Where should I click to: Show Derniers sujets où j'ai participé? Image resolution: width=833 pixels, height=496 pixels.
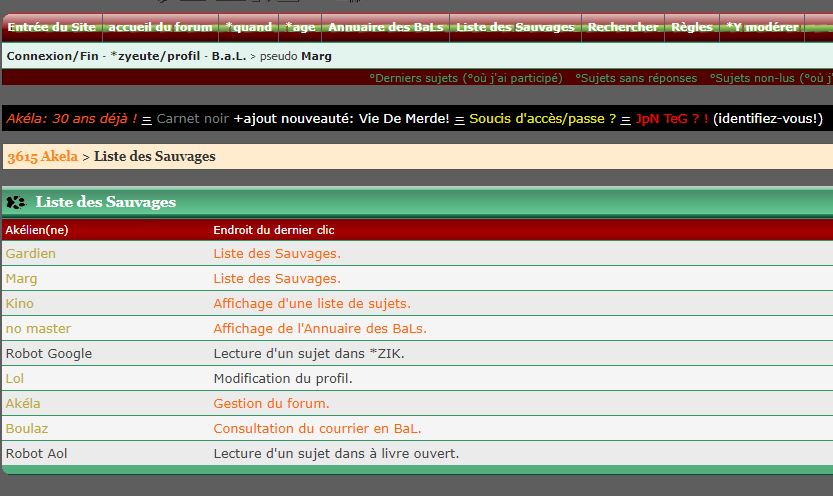point(465,77)
